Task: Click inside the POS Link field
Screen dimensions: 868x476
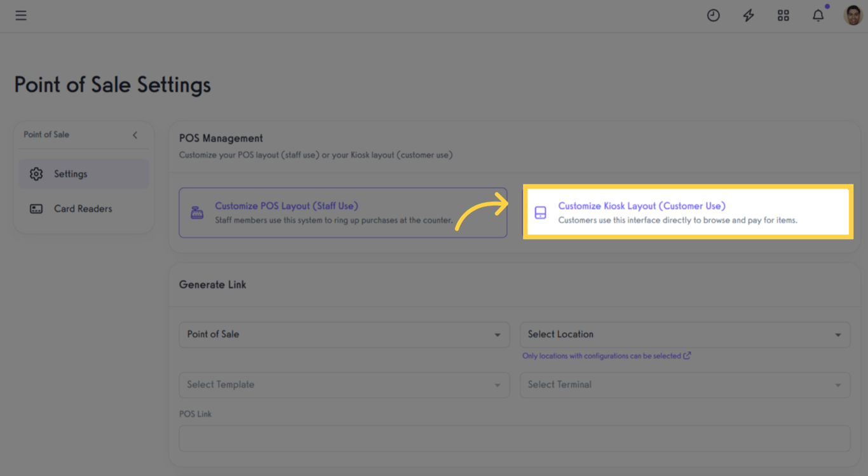Action: pyautogui.click(x=513, y=439)
